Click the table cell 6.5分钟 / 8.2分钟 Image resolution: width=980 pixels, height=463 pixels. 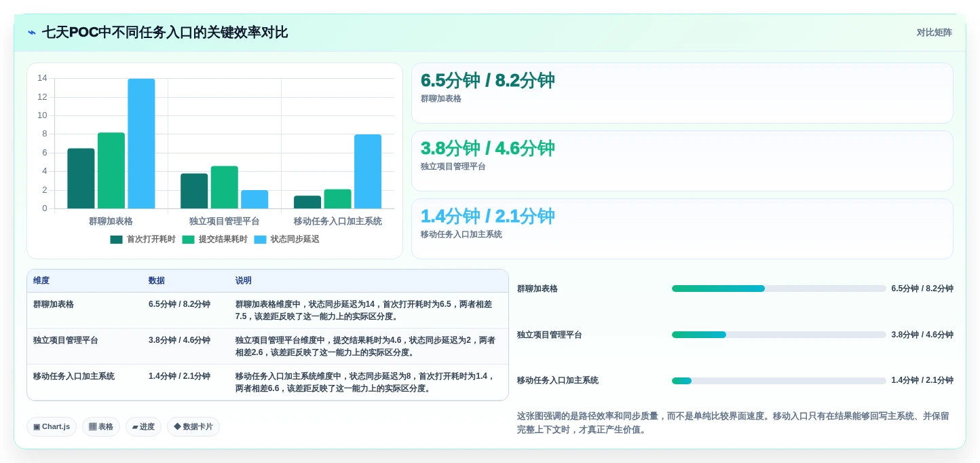pos(179,304)
